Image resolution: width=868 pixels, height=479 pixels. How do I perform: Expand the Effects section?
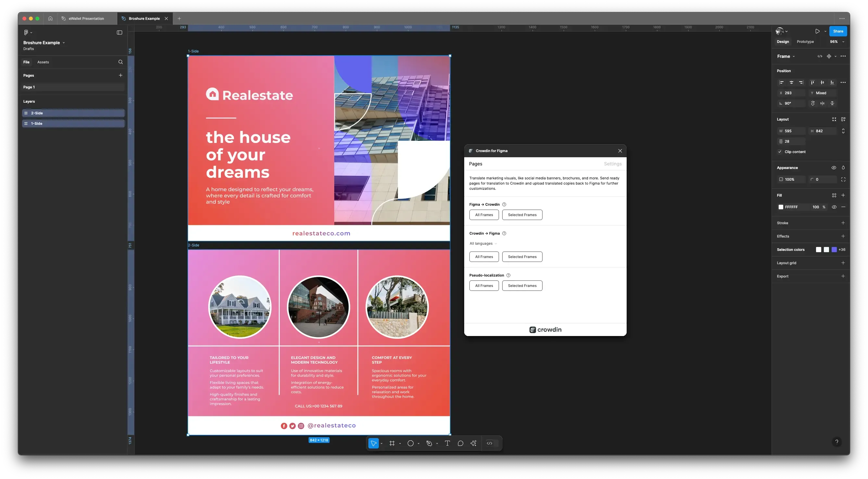click(x=843, y=236)
